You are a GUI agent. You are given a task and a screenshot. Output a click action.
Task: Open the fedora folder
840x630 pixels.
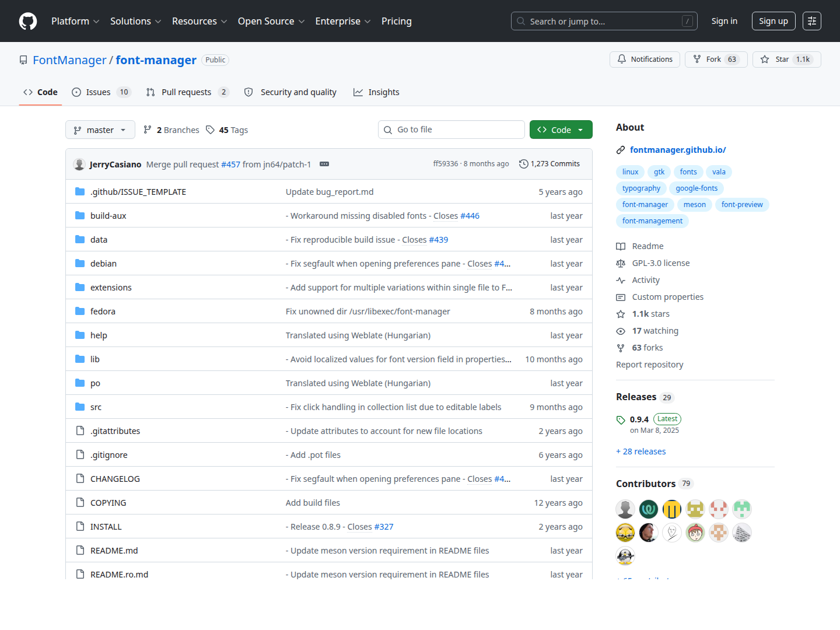pos(103,311)
